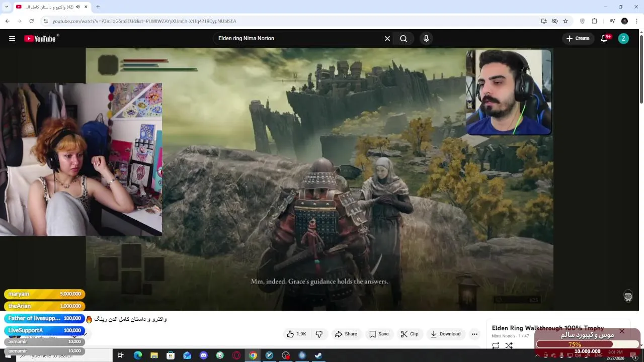Image resolution: width=644 pixels, height=362 pixels.
Task: Click the theArian 1,000,000 donor entry
Action: click(x=45, y=306)
